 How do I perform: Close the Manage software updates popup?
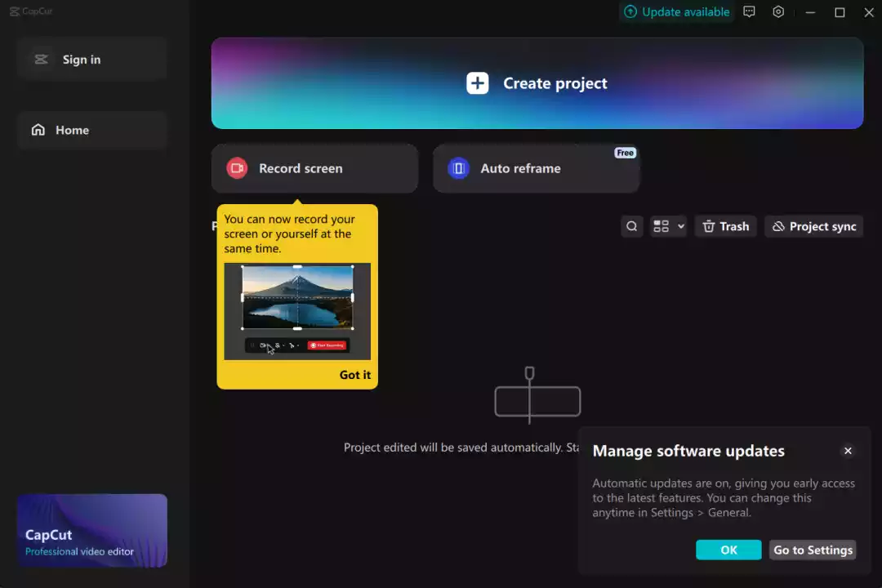[x=848, y=451]
